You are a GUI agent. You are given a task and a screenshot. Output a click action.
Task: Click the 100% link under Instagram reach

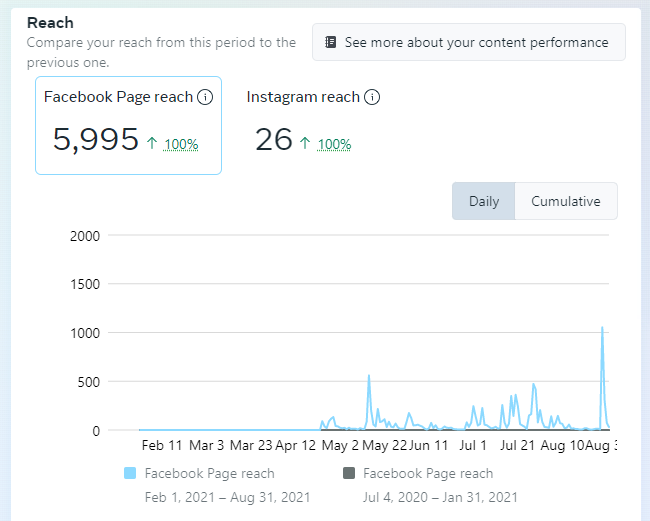click(334, 144)
